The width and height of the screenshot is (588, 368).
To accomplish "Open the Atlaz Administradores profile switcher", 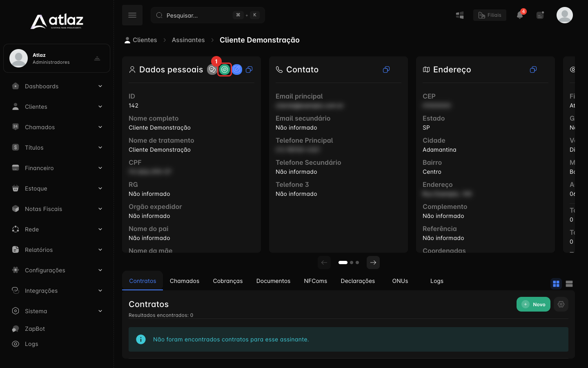I will [x=57, y=58].
